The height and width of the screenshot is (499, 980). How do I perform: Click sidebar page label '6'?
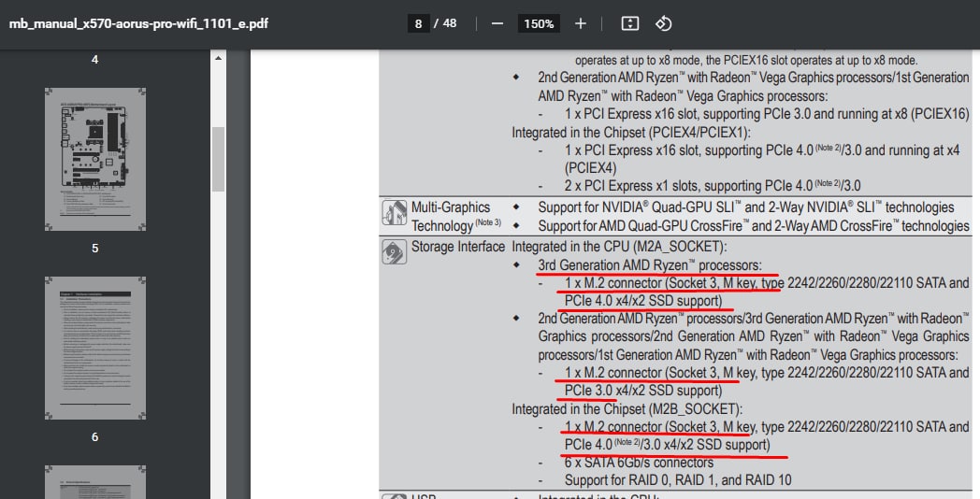[95, 437]
